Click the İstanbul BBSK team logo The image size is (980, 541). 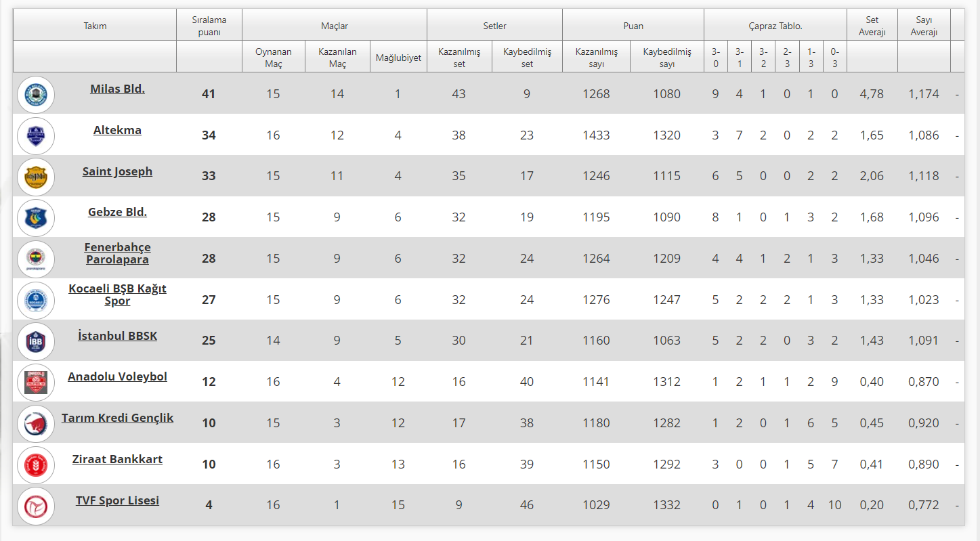(35, 341)
